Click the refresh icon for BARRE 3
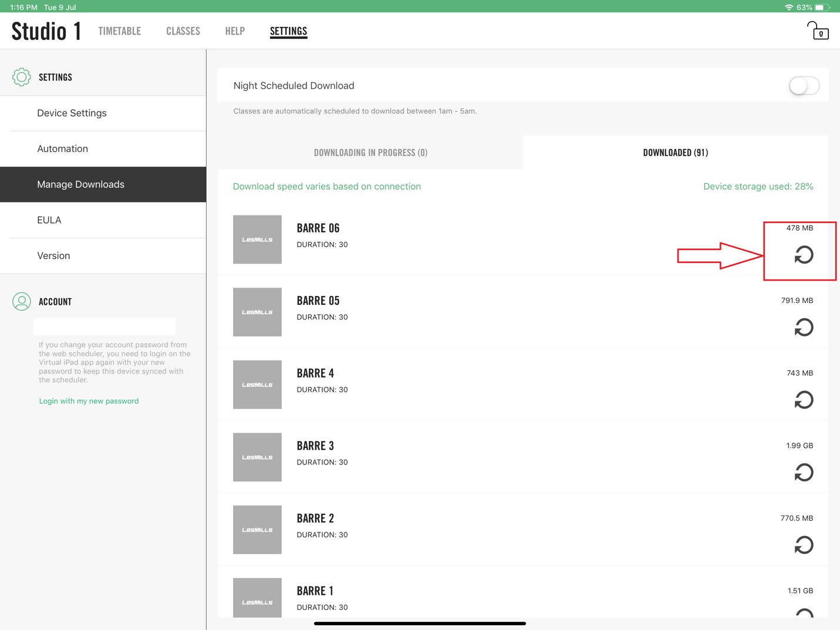840x630 pixels. [x=804, y=473]
